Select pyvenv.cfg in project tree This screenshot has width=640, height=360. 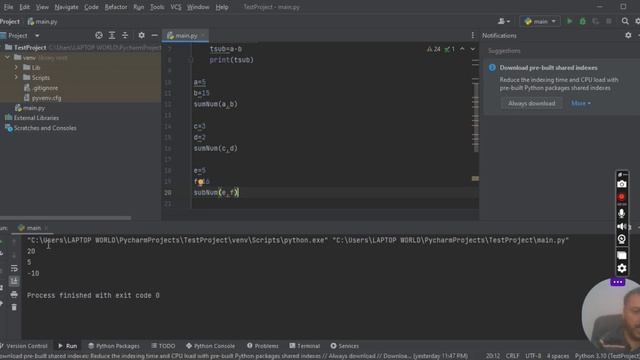tap(42, 98)
